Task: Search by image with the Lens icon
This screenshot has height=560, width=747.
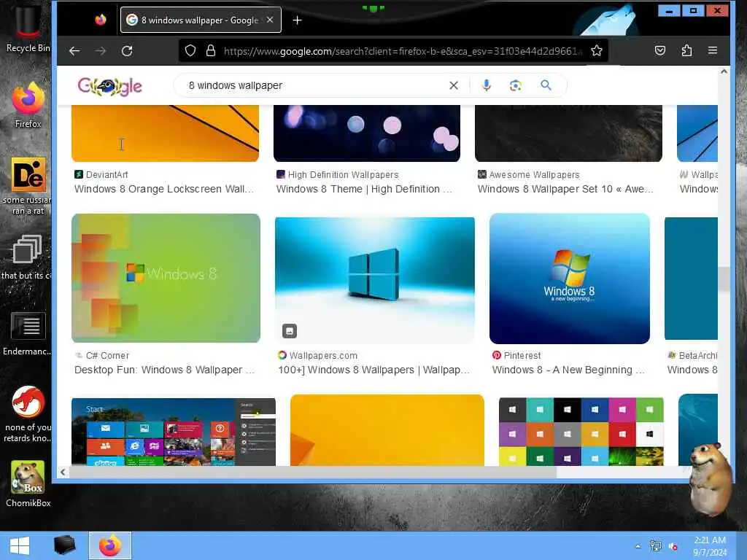Action: [x=515, y=85]
